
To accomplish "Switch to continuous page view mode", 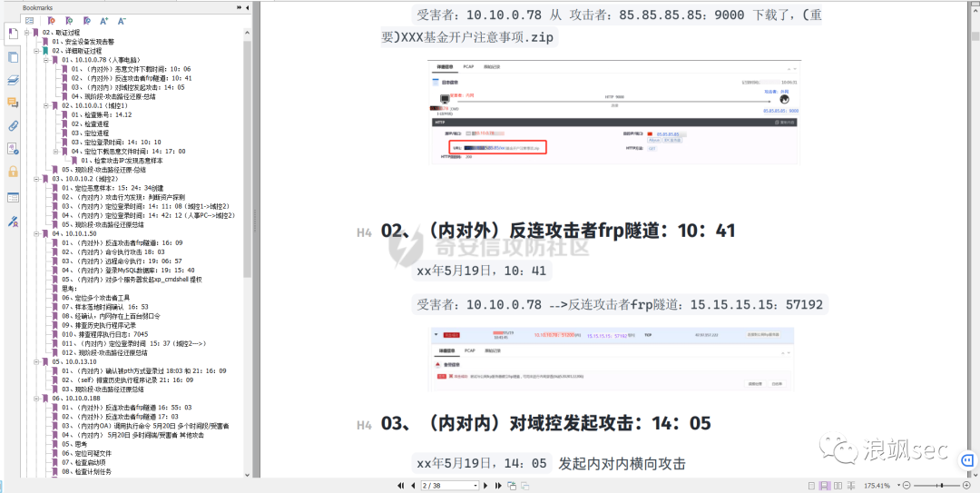I will click(824, 486).
